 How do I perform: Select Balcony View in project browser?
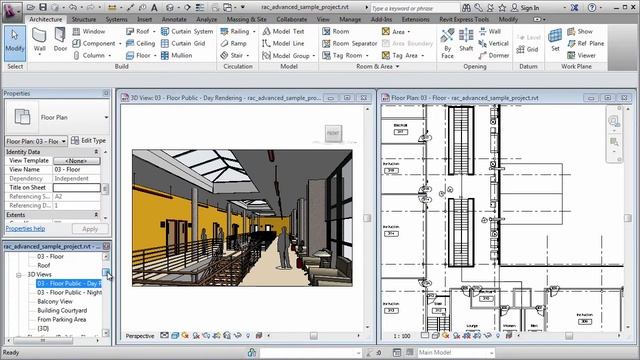55,302
